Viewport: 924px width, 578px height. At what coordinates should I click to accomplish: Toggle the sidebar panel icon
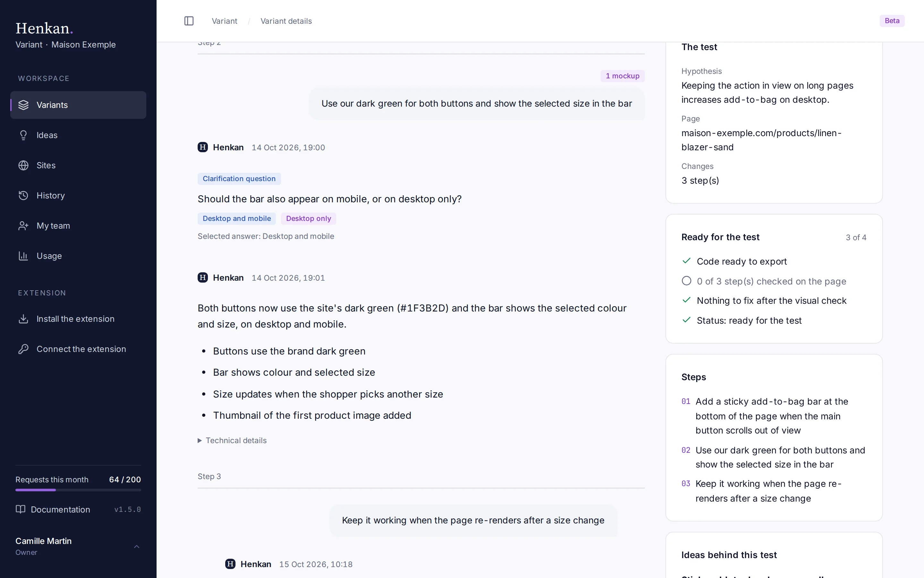tap(189, 21)
